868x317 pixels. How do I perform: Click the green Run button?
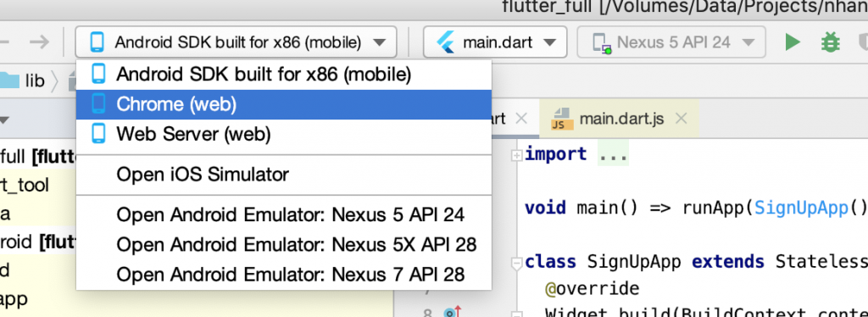point(793,42)
